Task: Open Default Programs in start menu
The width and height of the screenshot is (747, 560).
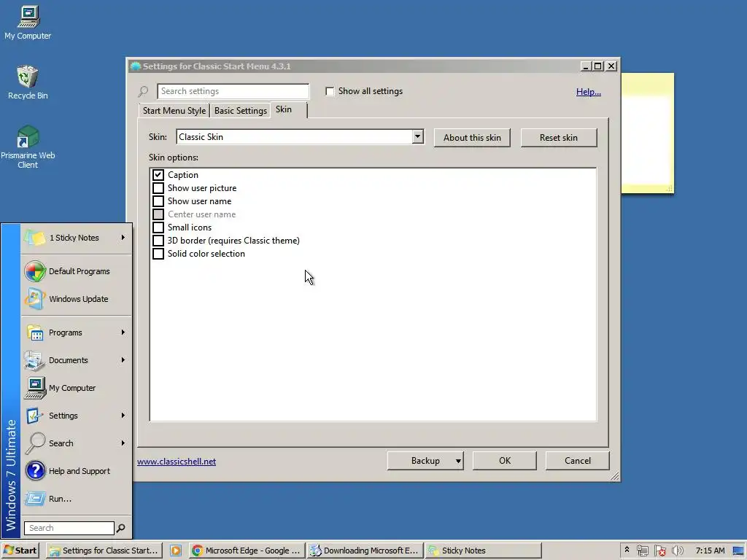Action: pos(76,271)
